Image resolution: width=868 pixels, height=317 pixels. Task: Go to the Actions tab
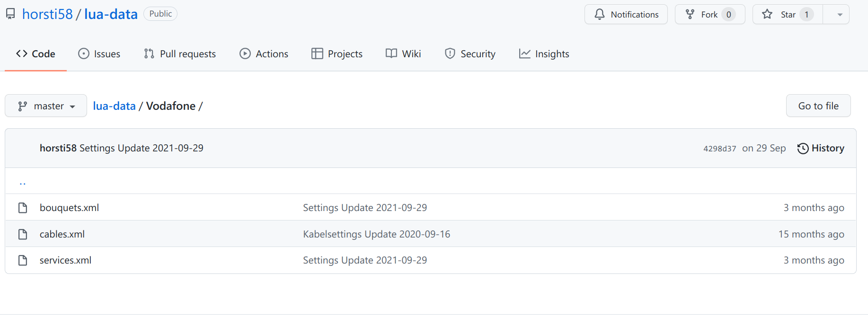(264, 54)
